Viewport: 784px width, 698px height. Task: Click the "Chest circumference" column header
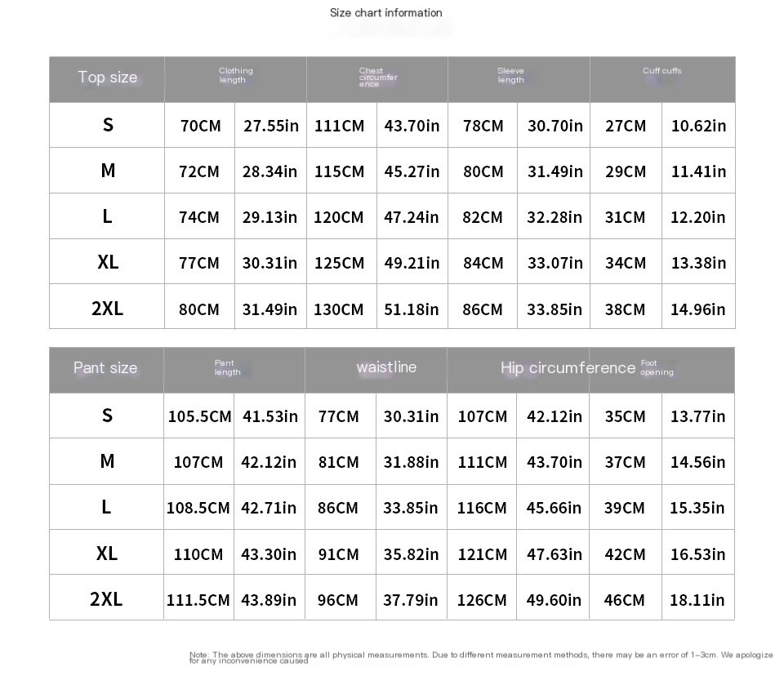[x=377, y=78]
